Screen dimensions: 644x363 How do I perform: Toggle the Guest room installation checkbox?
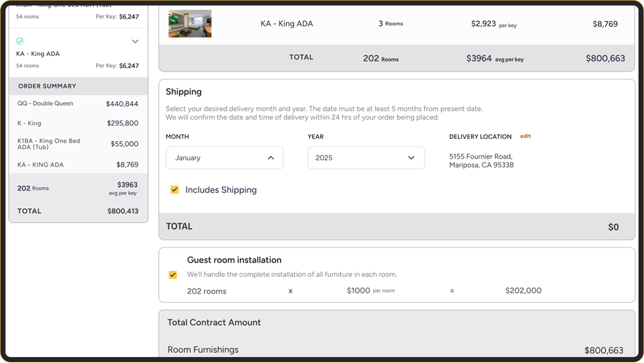(173, 275)
